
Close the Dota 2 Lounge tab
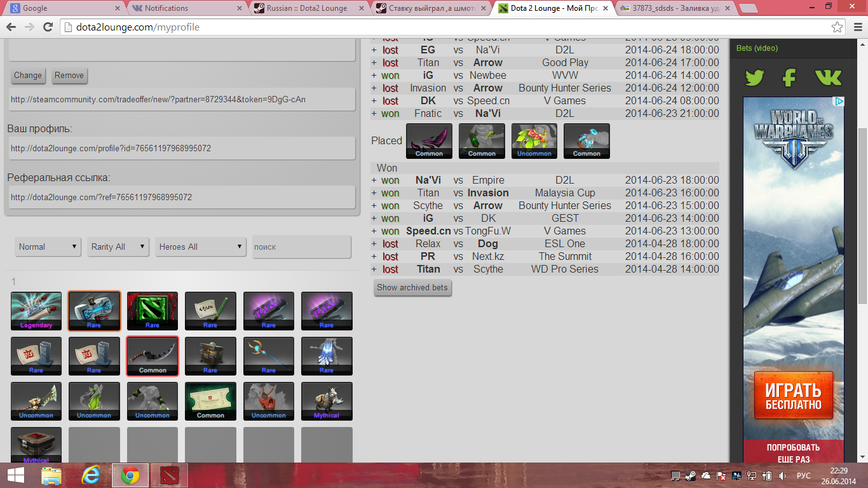click(604, 8)
